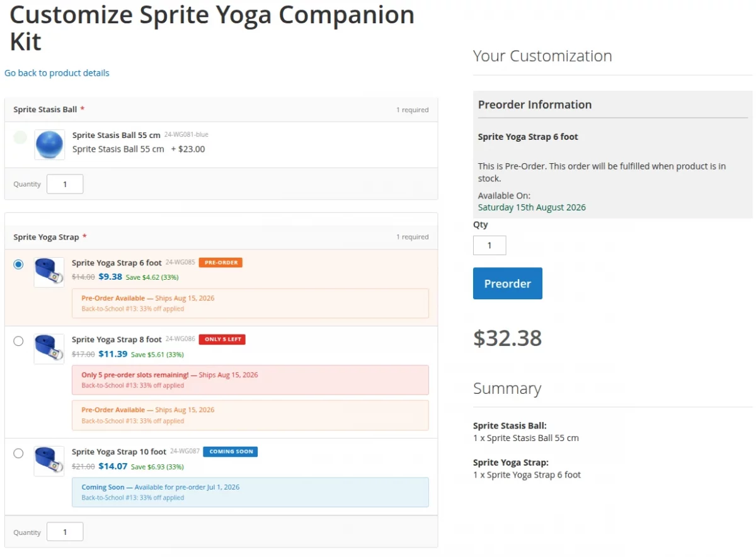Click the struck-through $17.00 original price
The height and width of the screenshot is (557, 756).
point(83,354)
